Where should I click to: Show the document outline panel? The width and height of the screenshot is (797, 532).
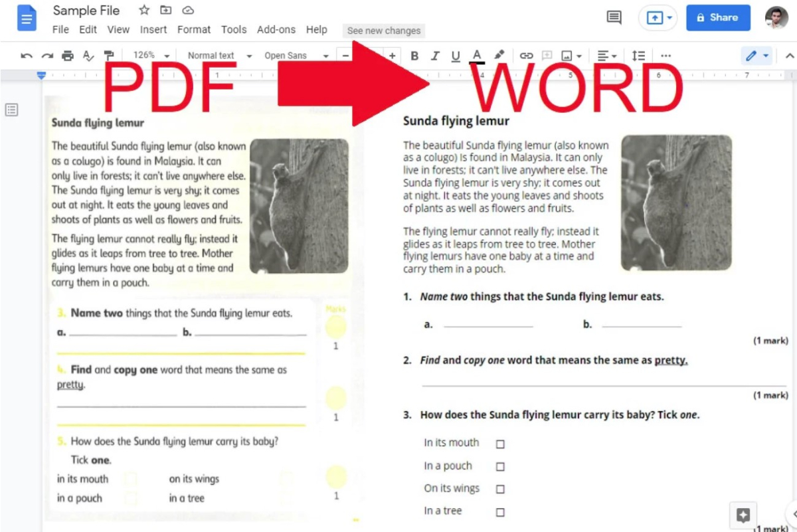coord(11,110)
